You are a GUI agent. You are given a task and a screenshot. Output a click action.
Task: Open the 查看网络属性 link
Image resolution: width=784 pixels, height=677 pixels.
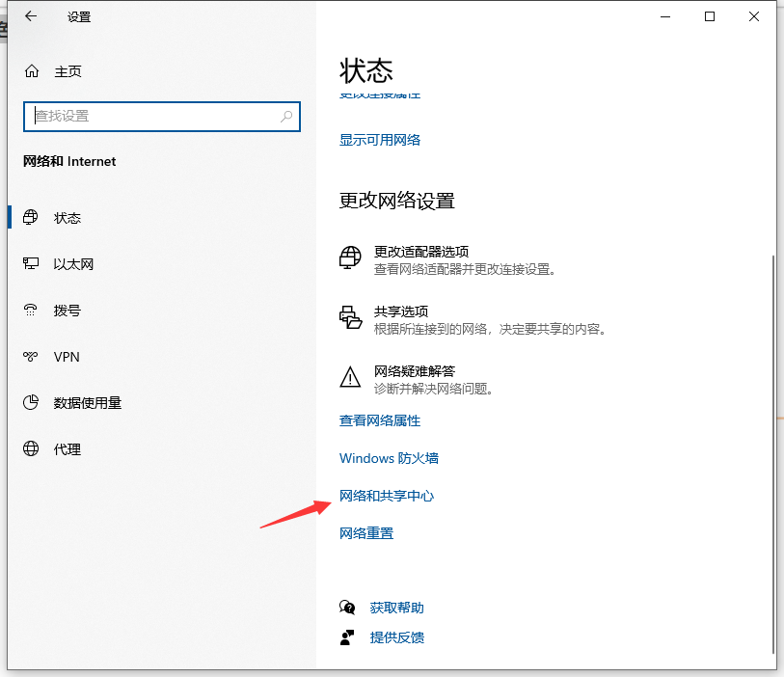coord(380,420)
